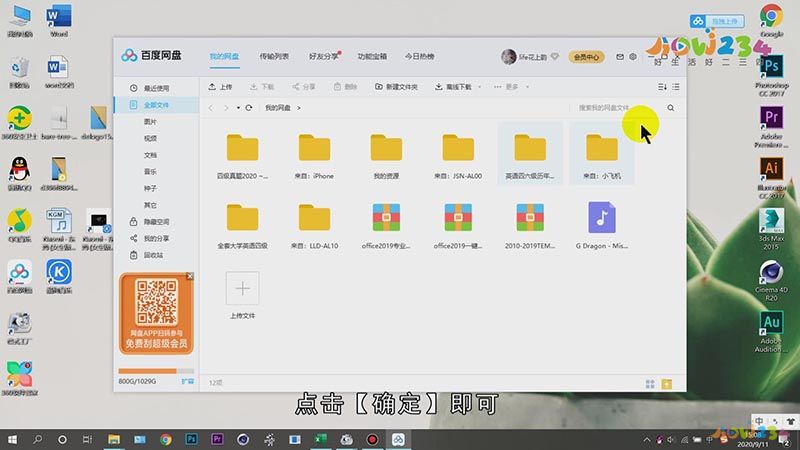Select the 四级真题2020 folder
Viewport: 800px width, 450px height.
(x=242, y=156)
